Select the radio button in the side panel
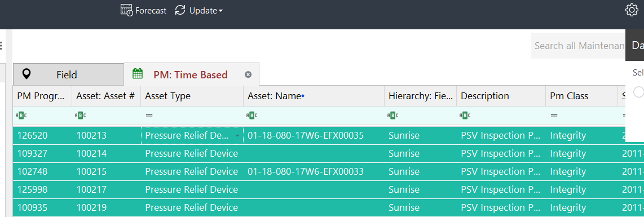Viewport: 644px width, 217px height. point(638,92)
